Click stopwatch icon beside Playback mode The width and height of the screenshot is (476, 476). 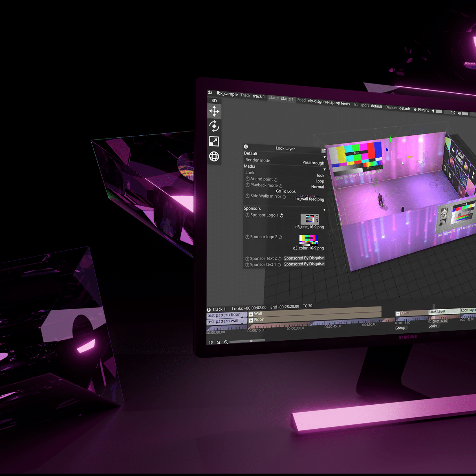point(247,185)
